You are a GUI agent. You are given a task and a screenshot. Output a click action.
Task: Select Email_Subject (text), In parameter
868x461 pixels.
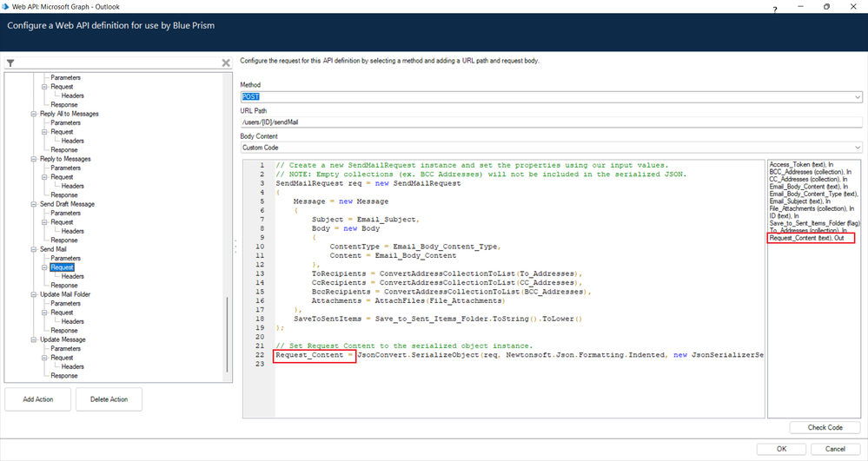pos(800,201)
